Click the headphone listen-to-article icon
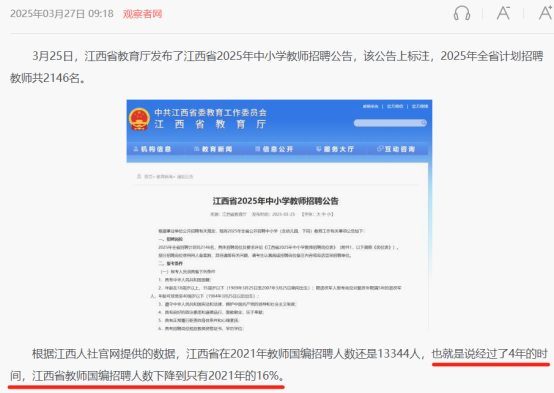This screenshot has height=393, width=554. (462, 13)
